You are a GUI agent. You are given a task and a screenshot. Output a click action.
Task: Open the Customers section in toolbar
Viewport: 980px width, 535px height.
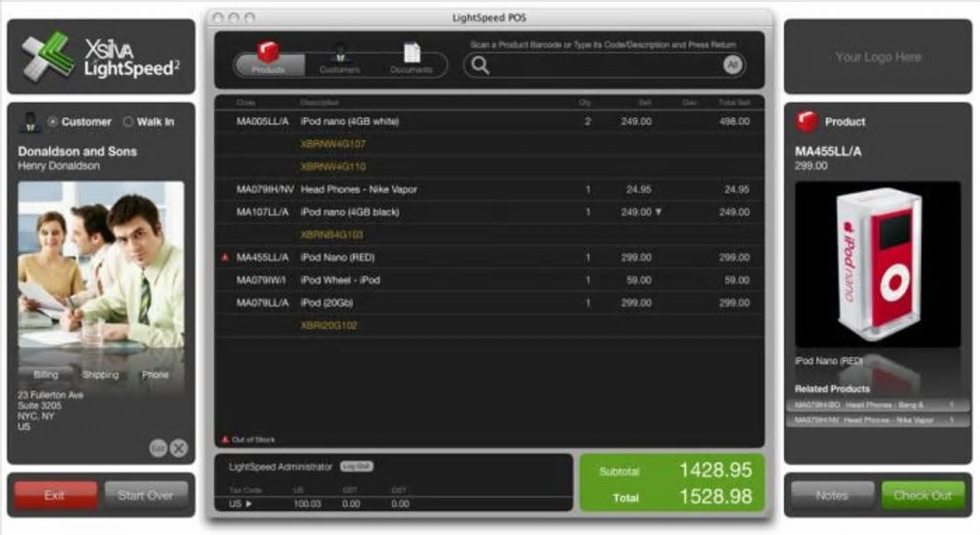coord(339,61)
